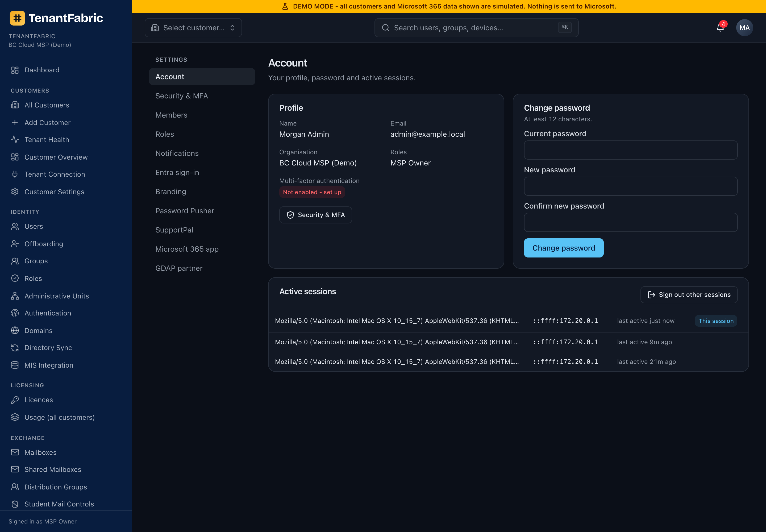Select Entra sign-in settings
766x532 pixels.
(x=202, y=173)
